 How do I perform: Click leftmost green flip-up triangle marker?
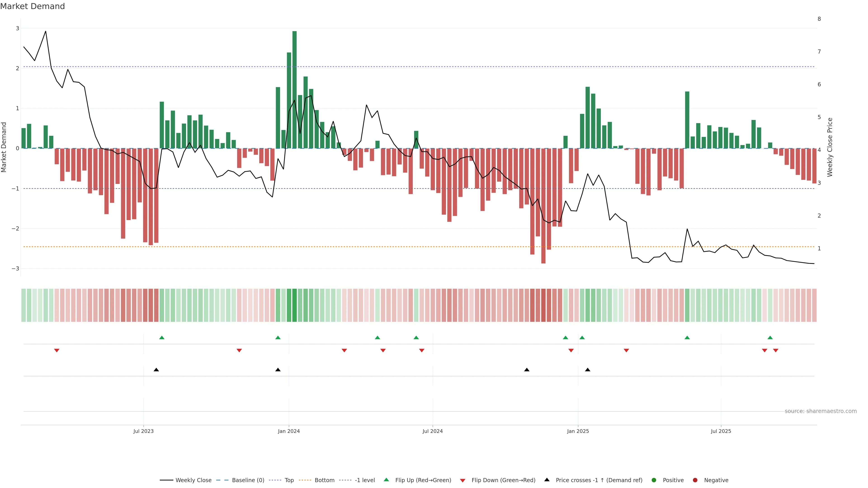[x=162, y=338]
